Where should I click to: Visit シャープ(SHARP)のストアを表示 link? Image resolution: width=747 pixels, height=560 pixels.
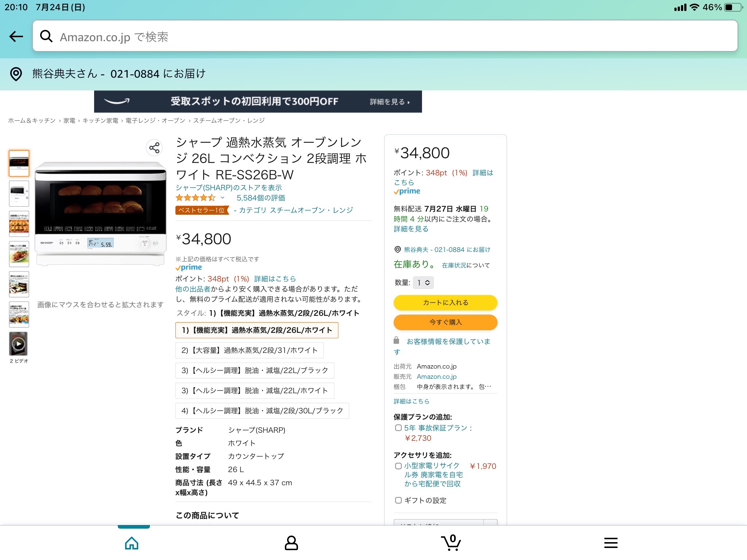coord(229,188)
